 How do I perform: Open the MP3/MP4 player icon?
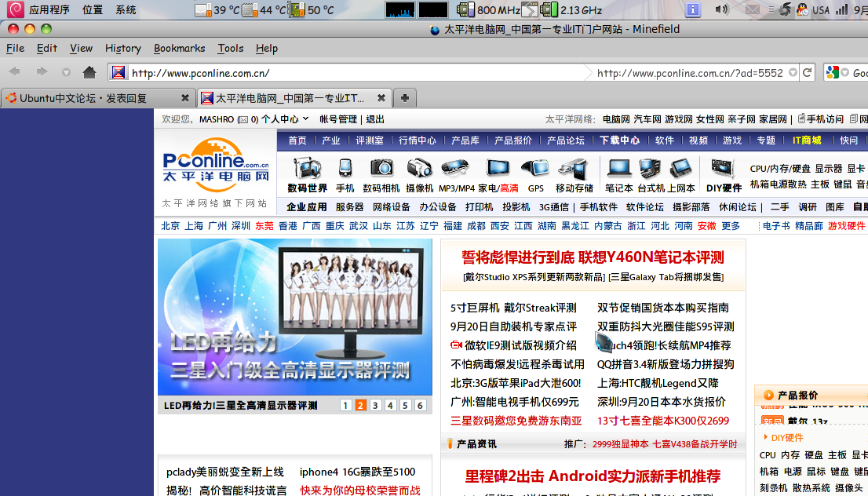click(x=456, y=168)
